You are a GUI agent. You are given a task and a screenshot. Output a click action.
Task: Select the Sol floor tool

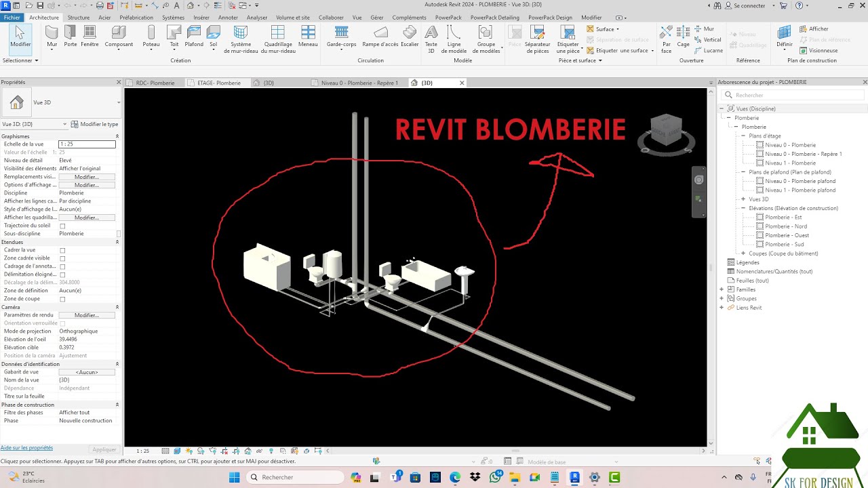tap(214, 36)
